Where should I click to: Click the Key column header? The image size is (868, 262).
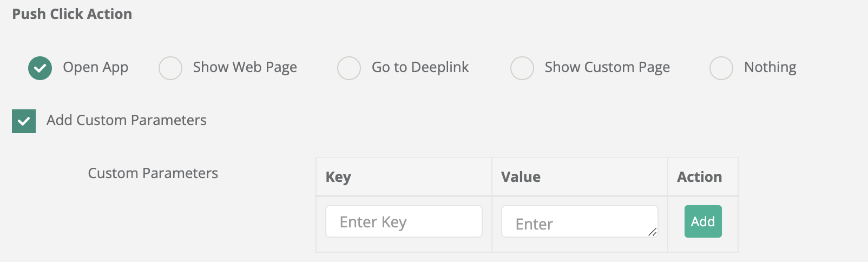point(338,177)
